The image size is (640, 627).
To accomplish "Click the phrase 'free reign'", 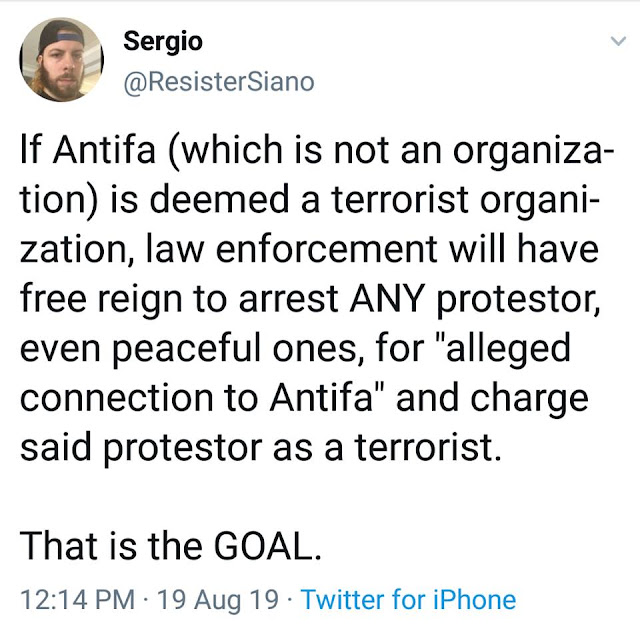I will [x=101, y=299].
